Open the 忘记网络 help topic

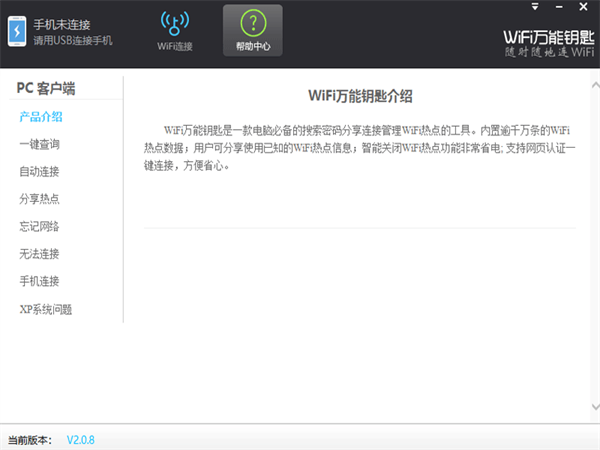click(x=39, y=227)
